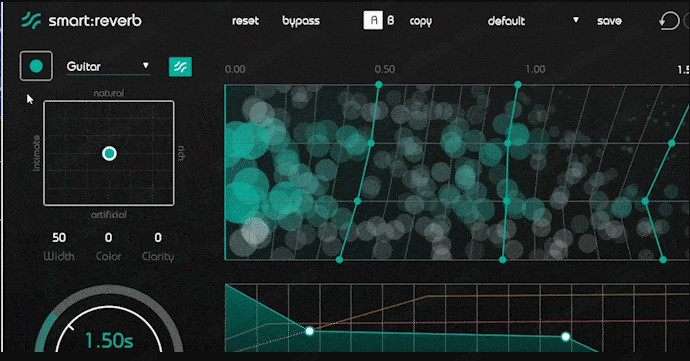690x361 pixels.
Task: Save the current preset
Action: pyautogui.click(x=609, y=21)
